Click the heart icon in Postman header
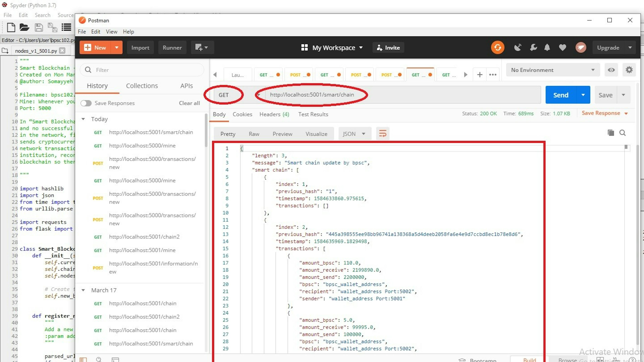This screenshot has width=644, height=362. click(x=562, y=47)
